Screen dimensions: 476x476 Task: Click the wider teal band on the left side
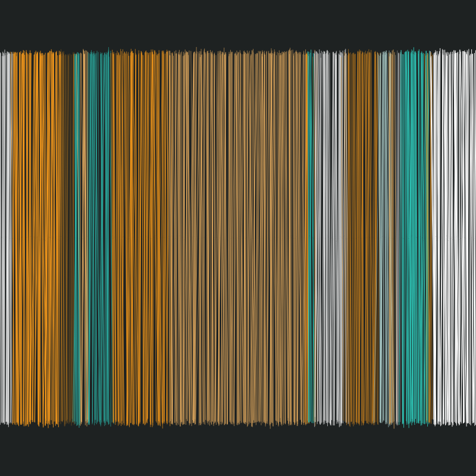click(x=99, y=238)
